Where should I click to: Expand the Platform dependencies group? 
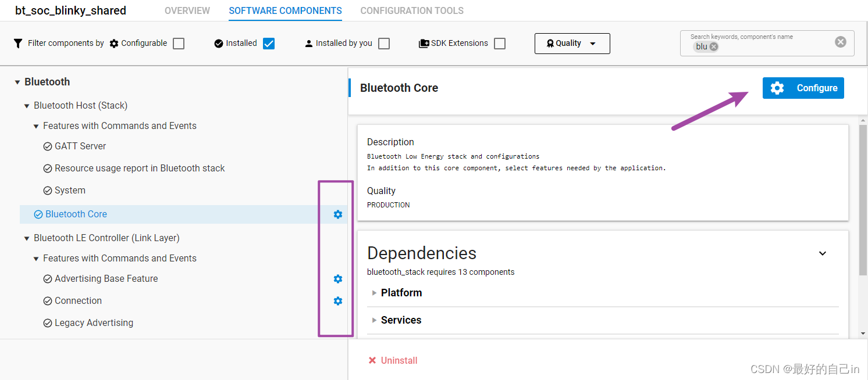(x=374, y=293)
